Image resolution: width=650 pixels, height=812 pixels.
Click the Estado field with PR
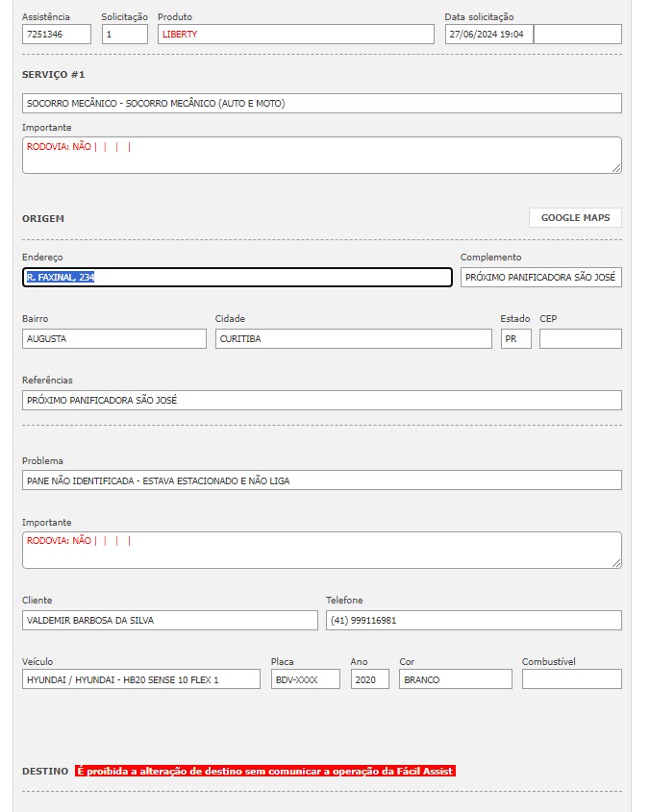pos(515,339)
